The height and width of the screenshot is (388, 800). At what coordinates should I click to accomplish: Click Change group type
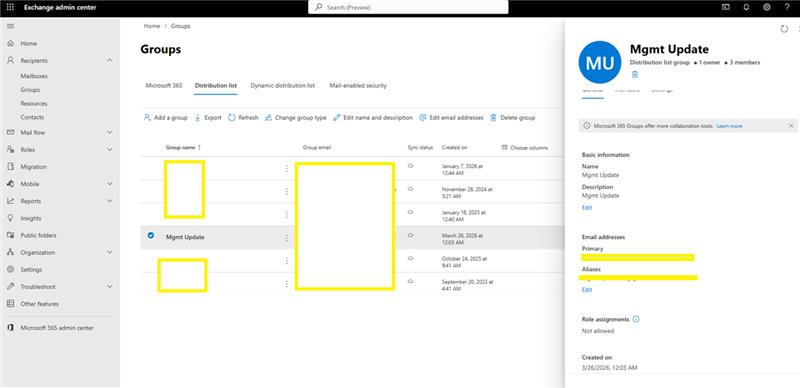click(x=295, y=117)
